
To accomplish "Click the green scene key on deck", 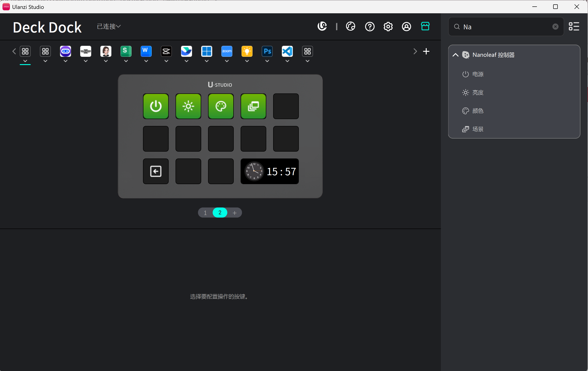I will [253, 106].
